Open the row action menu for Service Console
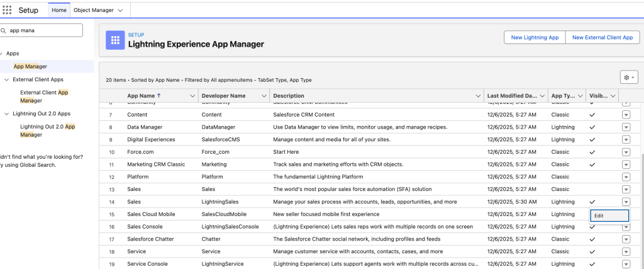 click(x=626, y=264)
